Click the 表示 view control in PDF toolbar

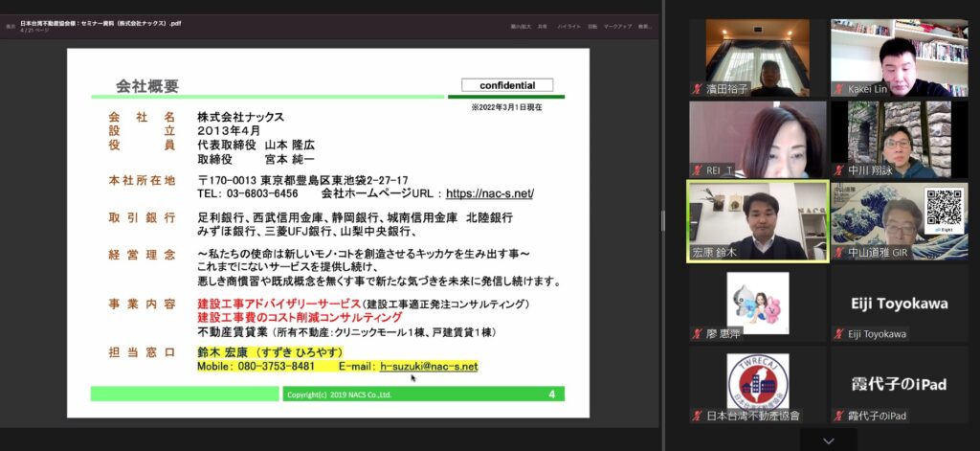(10, 26)
